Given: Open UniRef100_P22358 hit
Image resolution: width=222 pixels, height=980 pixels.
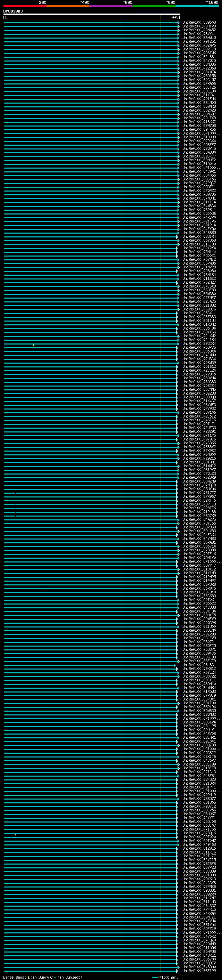Looking at the screenshot, I should (199, 68).
